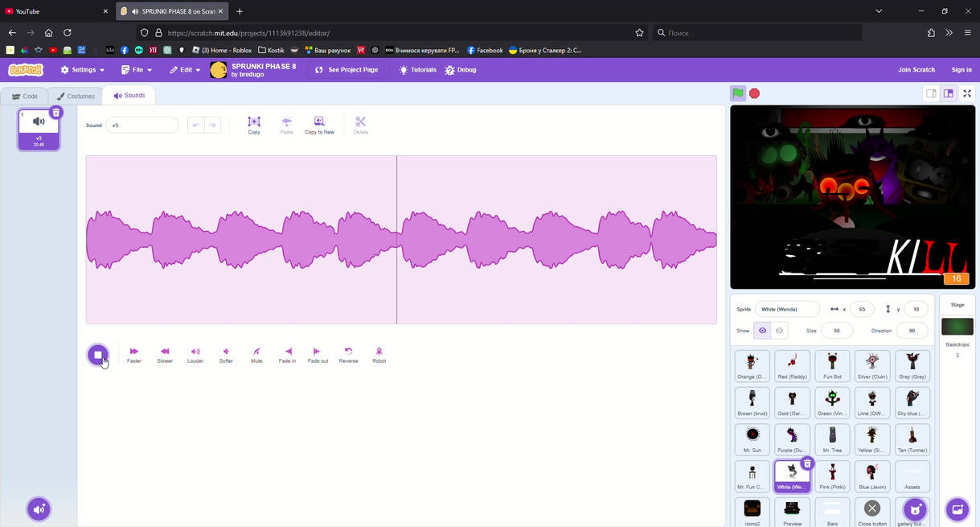980x527 pixels.
Task: Apply the Fade out effect
Action: pyautogui.click(x=318, y=355)
